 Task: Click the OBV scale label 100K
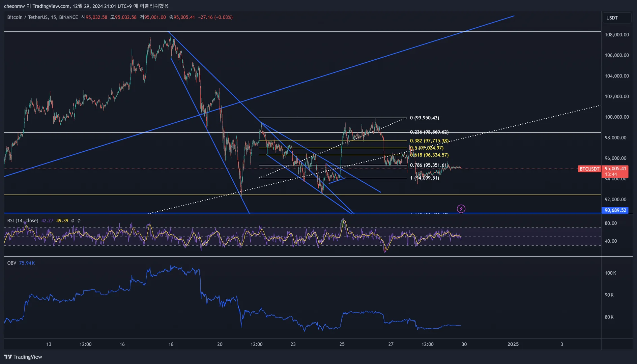click(610, 273)
